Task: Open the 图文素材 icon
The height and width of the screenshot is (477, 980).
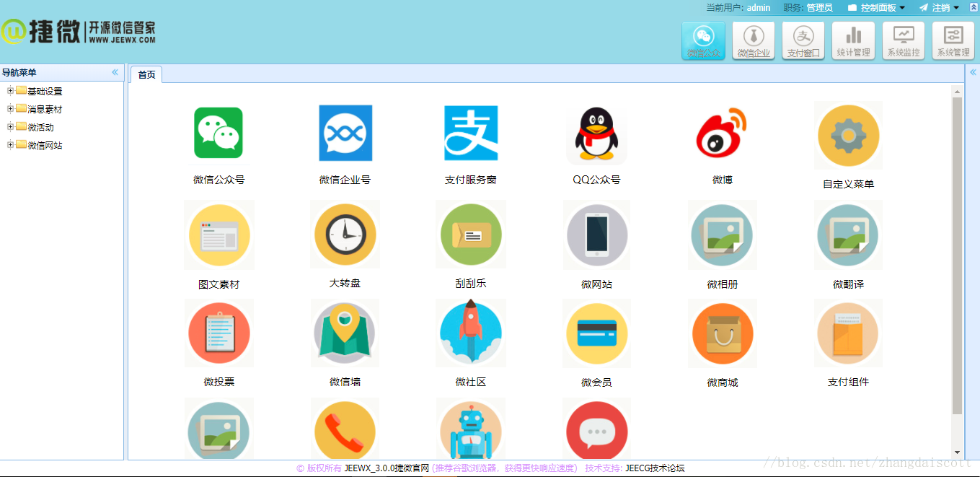Action: click(x=218, y=235)
